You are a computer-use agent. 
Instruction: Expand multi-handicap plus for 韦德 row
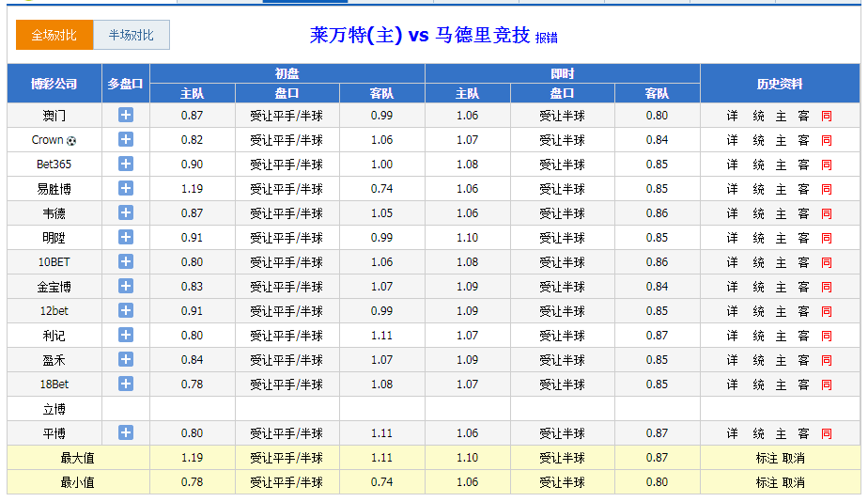[126, 212]
